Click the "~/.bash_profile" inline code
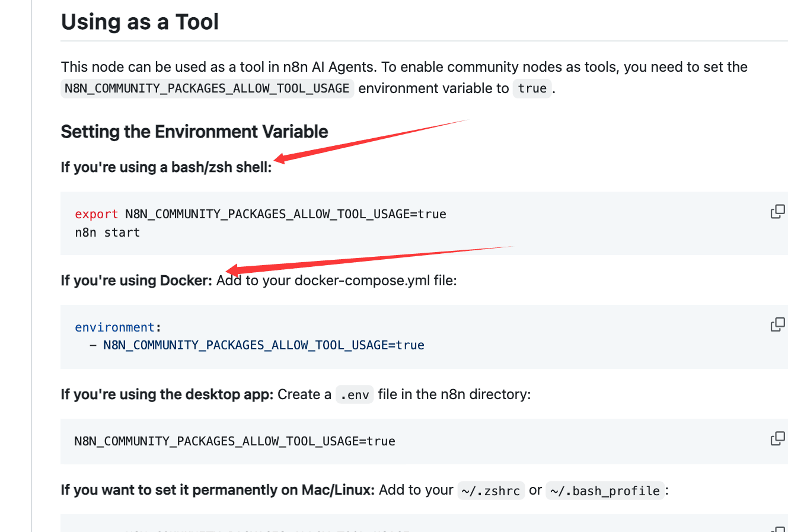The height and width of the screenshot is (532, 788). point(604,491)
